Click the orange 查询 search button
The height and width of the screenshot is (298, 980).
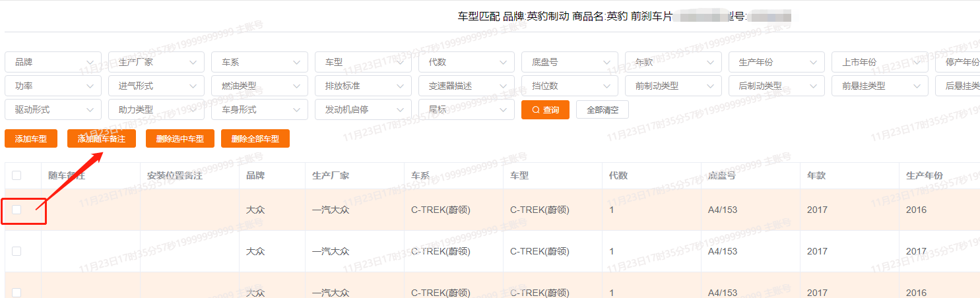545,110
